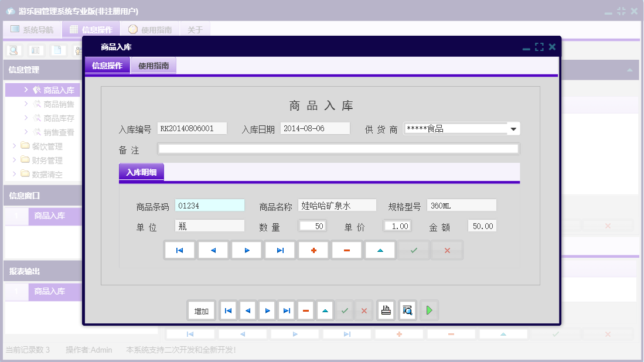Select the 入库明细 tab
Image resolution: width=644 pixels, height=362 pixels.
141,172
